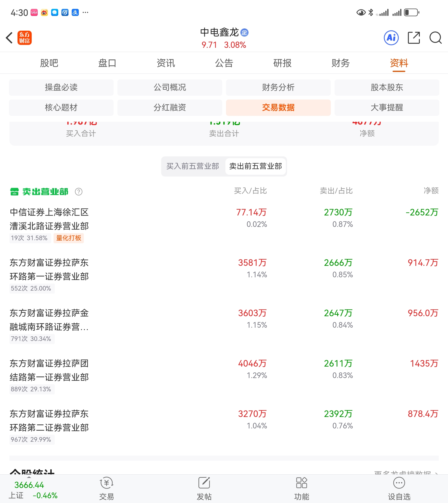This screenshot has height=503, width=448.
Task: Open the 功能 functions icon
Action: pyautogui.click(x=302, y=483)
